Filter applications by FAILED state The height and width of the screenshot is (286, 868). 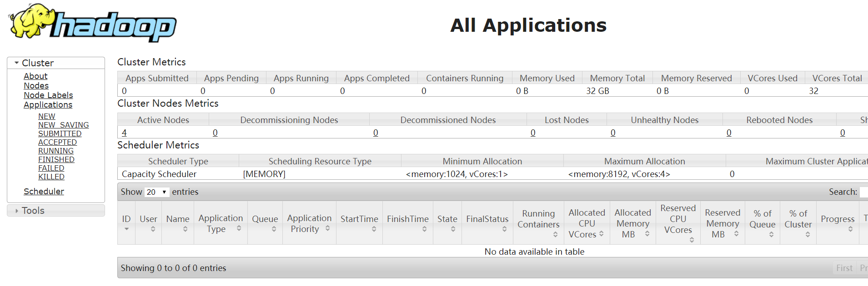(51, 168)
